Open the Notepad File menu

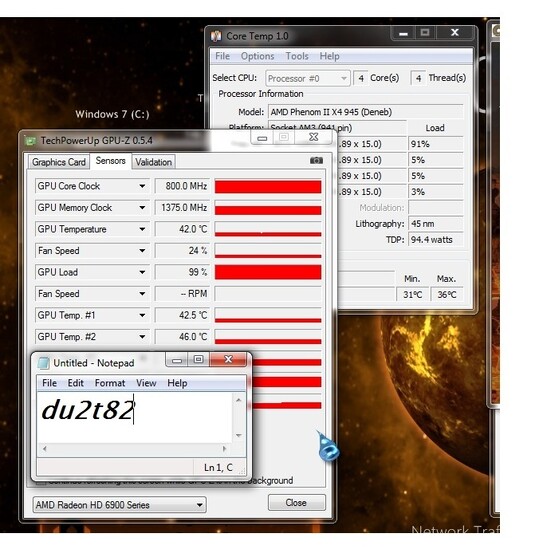tap(49, 383)
